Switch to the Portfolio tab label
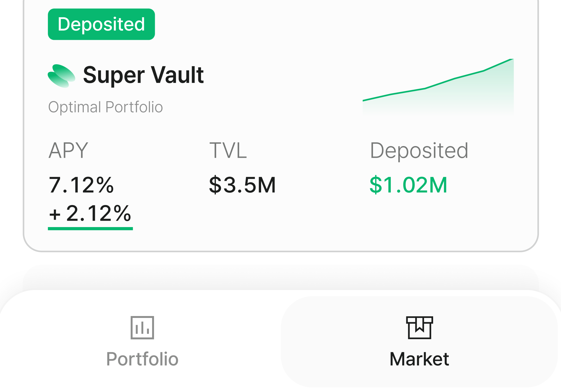Viewport: 561px width, 392px height. point(142,359)
